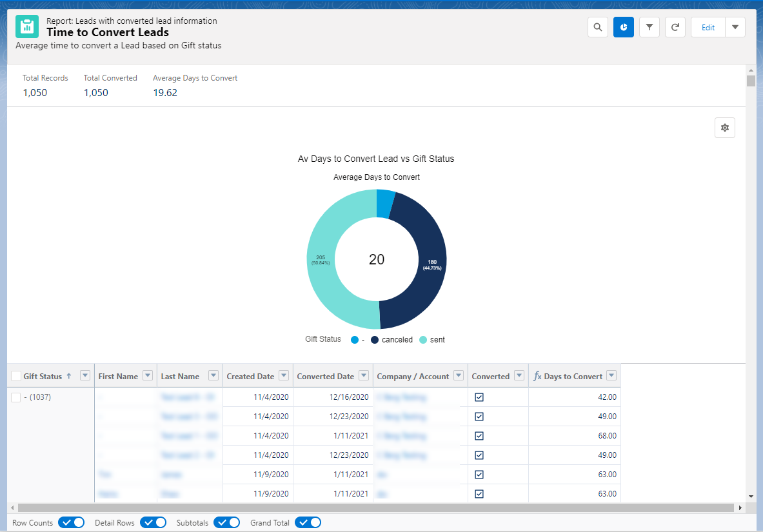Check the Gift Status header checkbox
This screenshot has height=532, width=763.
16,376
